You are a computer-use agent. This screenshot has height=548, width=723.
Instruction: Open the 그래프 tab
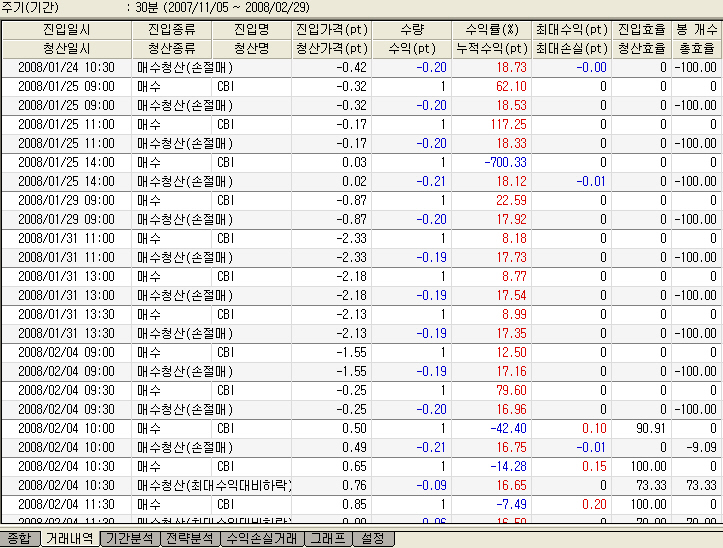coord(327,539)
